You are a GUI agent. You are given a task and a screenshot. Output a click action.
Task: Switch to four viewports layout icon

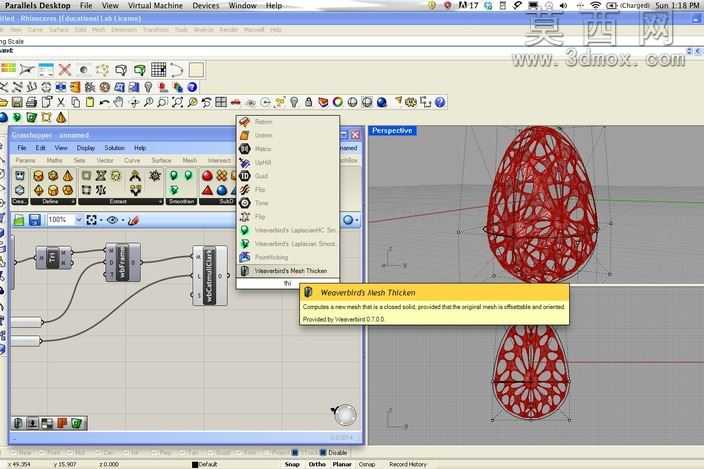pos(221,103)
